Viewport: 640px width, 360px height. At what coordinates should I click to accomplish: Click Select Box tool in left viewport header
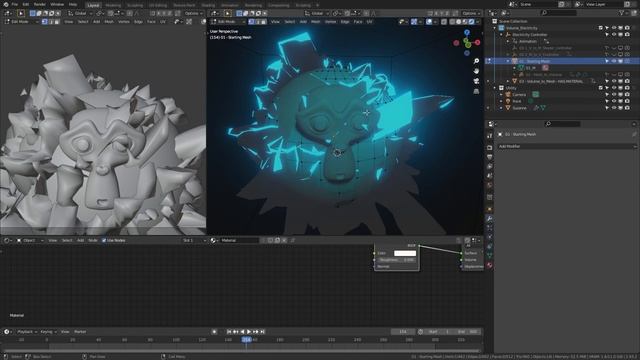[x=21, y=13]
